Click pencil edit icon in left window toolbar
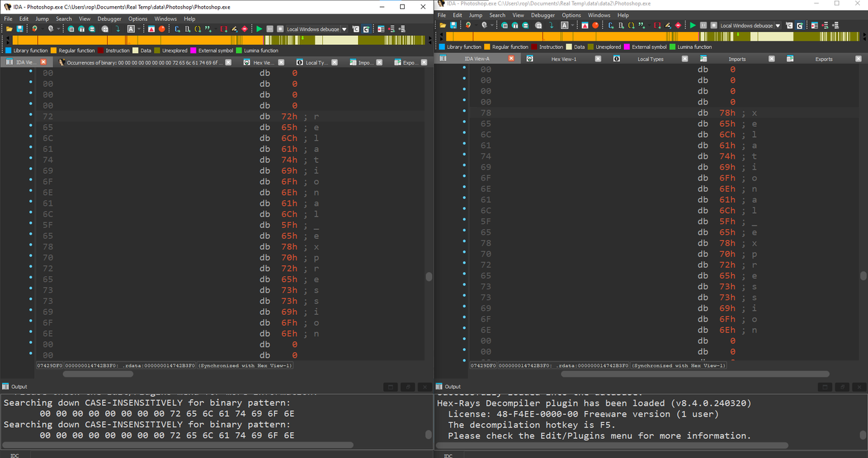This screenshot has width=868, height=458. tap(234, 29)
